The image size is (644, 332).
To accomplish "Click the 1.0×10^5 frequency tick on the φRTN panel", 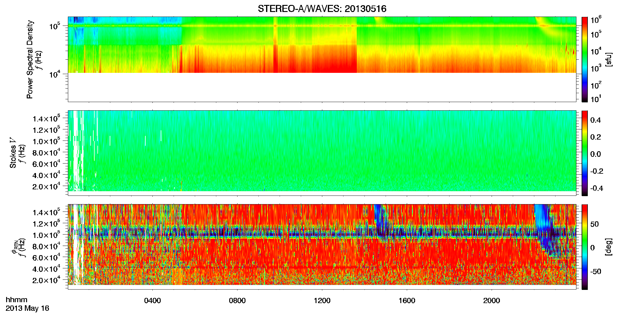I will (x=46, y=235).
